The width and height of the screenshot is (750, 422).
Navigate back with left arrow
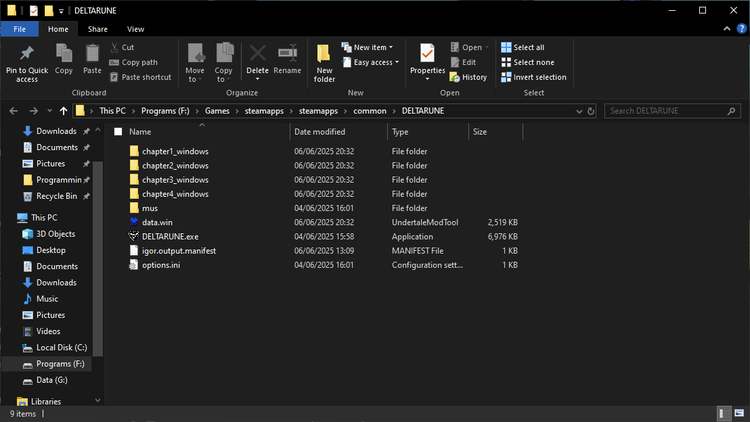pos(13,111)
